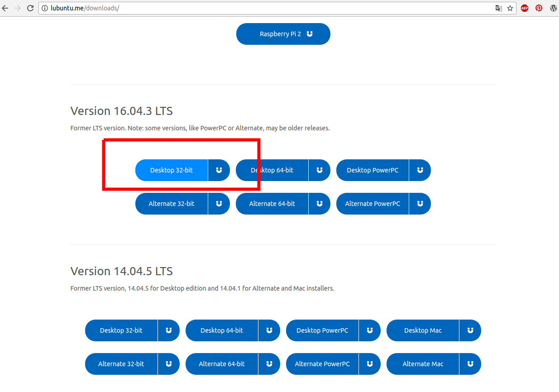The image size is (559, 392).
Task: View site information icon in address bar
Action: pos(45,8)
